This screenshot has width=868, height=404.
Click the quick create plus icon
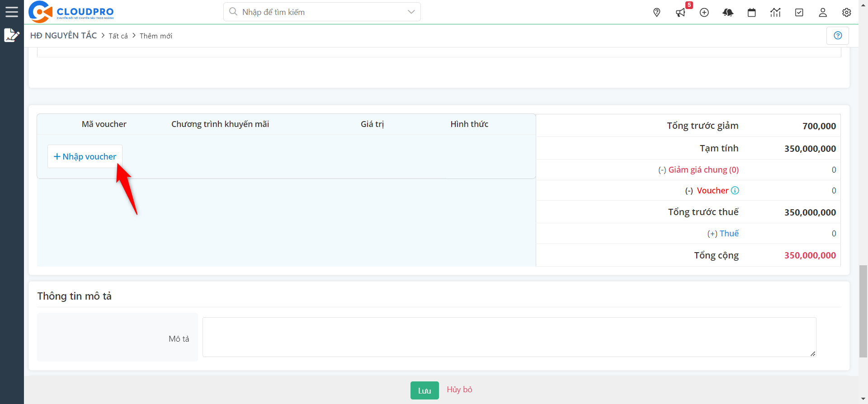[704, 13]
